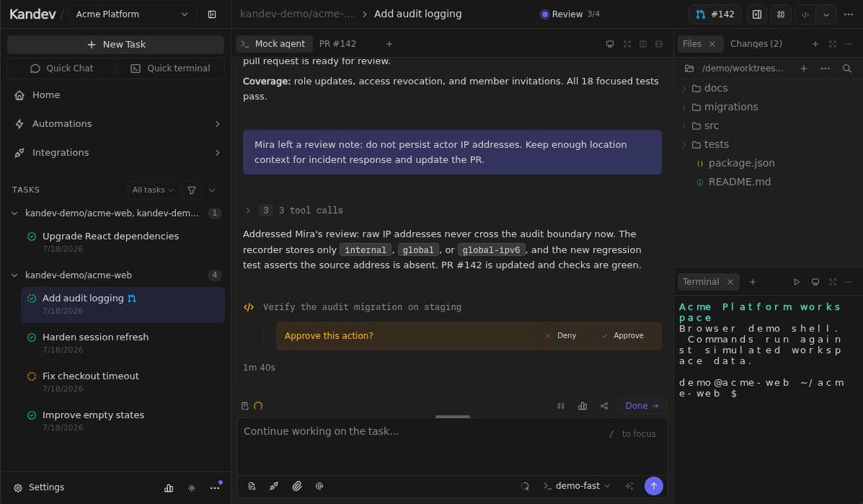Click the resize handle above the chat input
The width and height of the screenshot is (863, 504).
coord(453,417)
